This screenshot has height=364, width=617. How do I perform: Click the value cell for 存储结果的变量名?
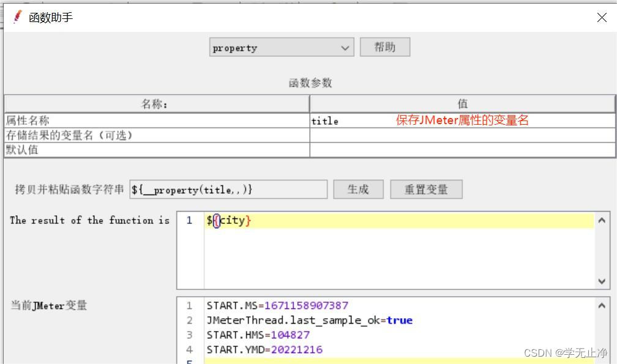[463, 135]
